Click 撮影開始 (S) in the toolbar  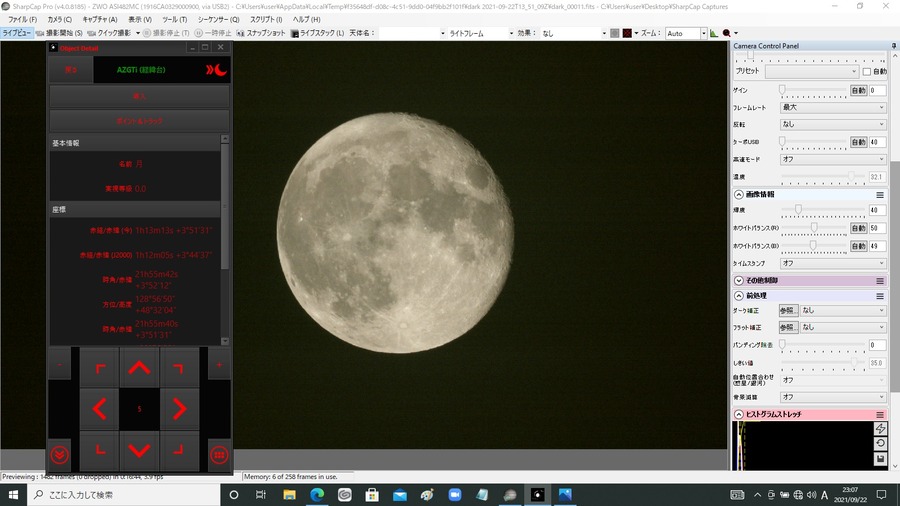[x=59, y=33]
